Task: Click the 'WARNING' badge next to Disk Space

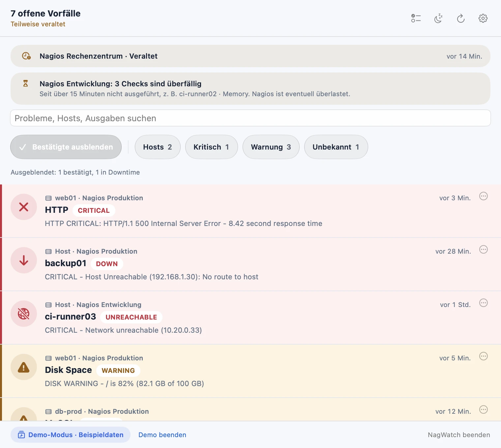Action: coord(118,371)
